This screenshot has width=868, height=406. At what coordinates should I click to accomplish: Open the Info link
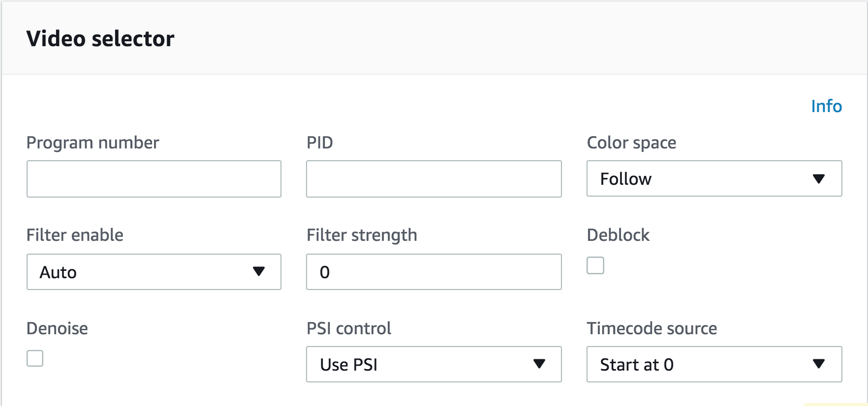click(826, 106)
